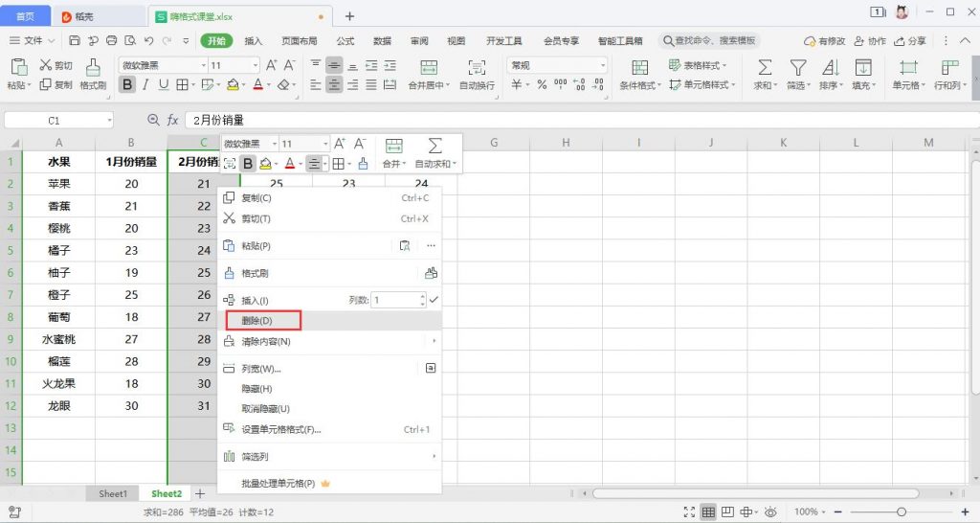
Task: Click paste-as-text icon in context menu
Action: click(x=405, y=246)
